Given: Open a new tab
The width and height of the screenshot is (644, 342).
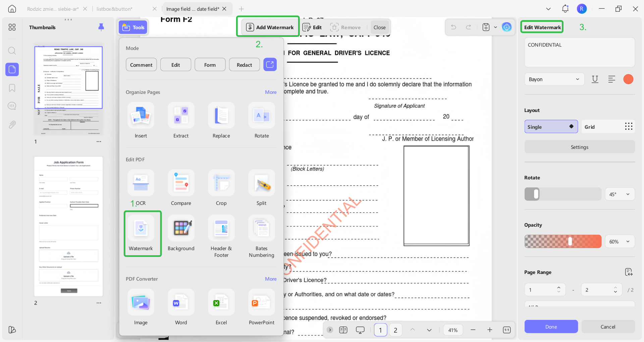Looking at the screenshot, I should [x=241, y=9].
